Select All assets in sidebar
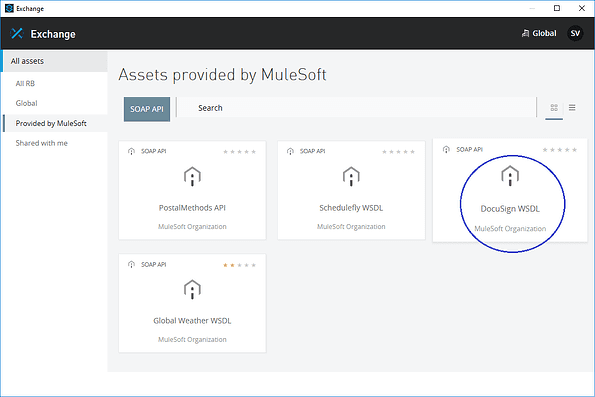 pyautogui.click(x=55, y=61)
